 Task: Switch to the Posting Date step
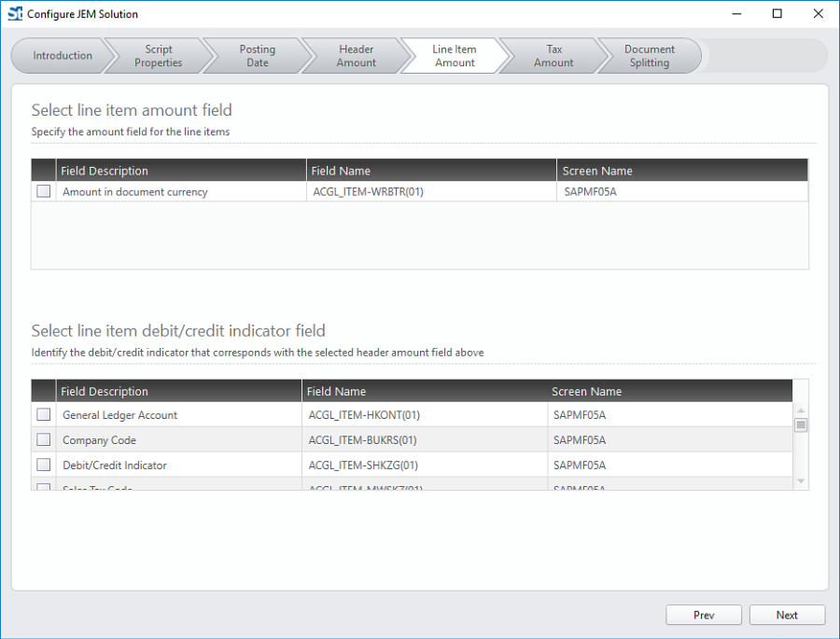click(x=258, y=56)
